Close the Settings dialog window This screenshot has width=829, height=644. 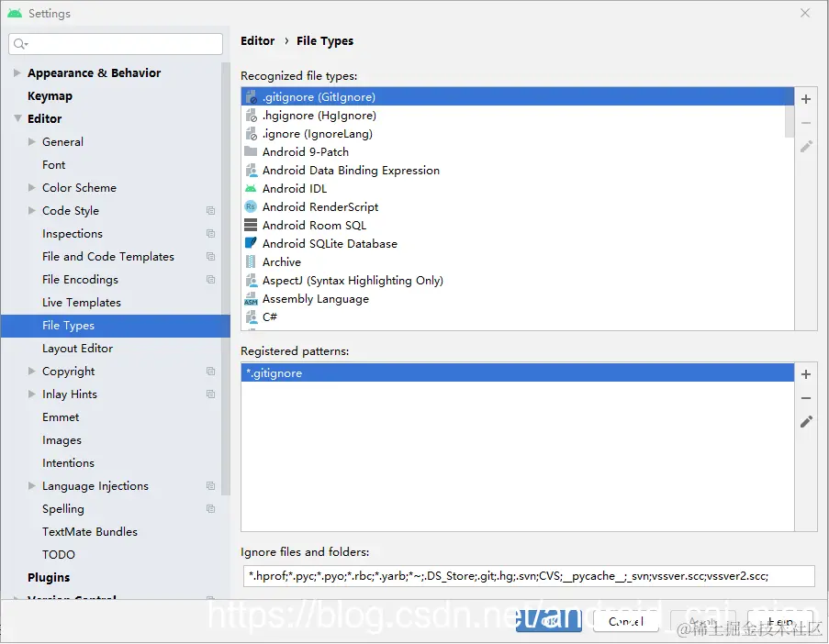pyautogui.click(x=805, y=13)
